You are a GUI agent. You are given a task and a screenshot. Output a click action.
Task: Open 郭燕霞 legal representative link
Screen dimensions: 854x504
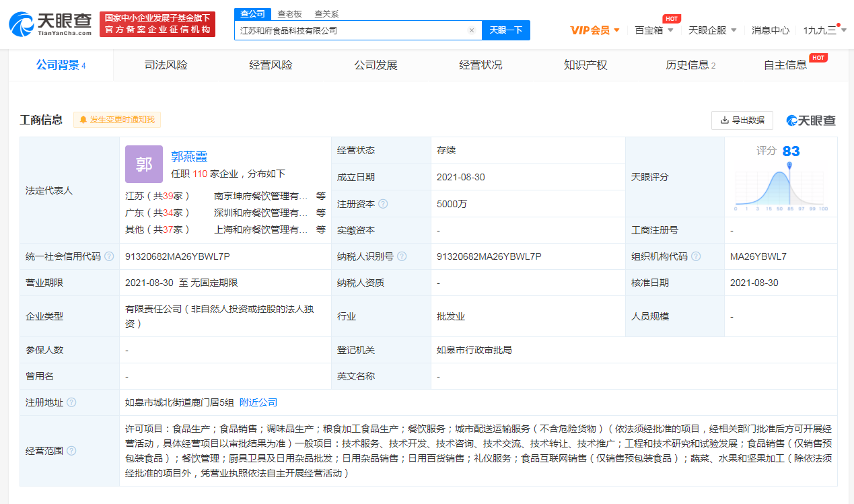click(x=189, y=157)
